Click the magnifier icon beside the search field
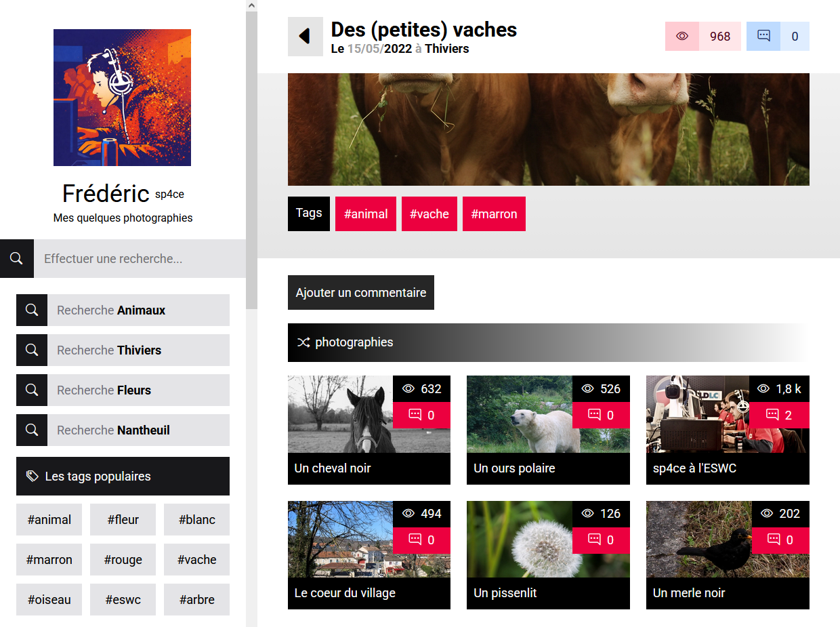This screenshot has width=840, height=627. [17, 258]
